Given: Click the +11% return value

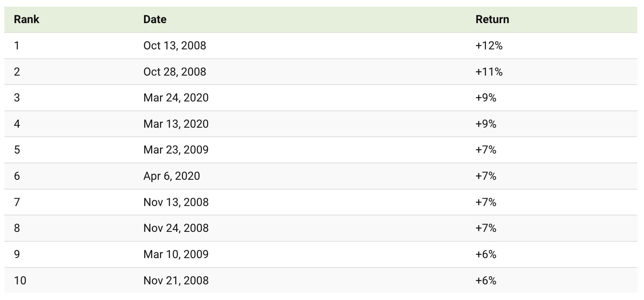Looking at the screenshot, I should click(x=489, y=72).
